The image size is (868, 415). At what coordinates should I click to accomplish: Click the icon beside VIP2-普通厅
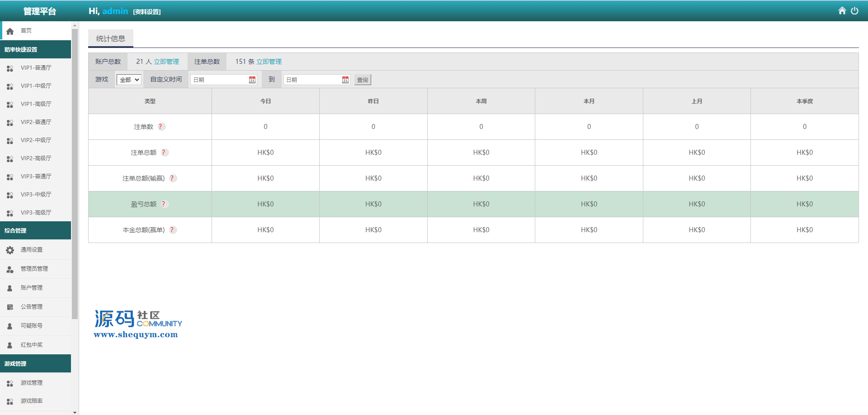tap(10, 123)
